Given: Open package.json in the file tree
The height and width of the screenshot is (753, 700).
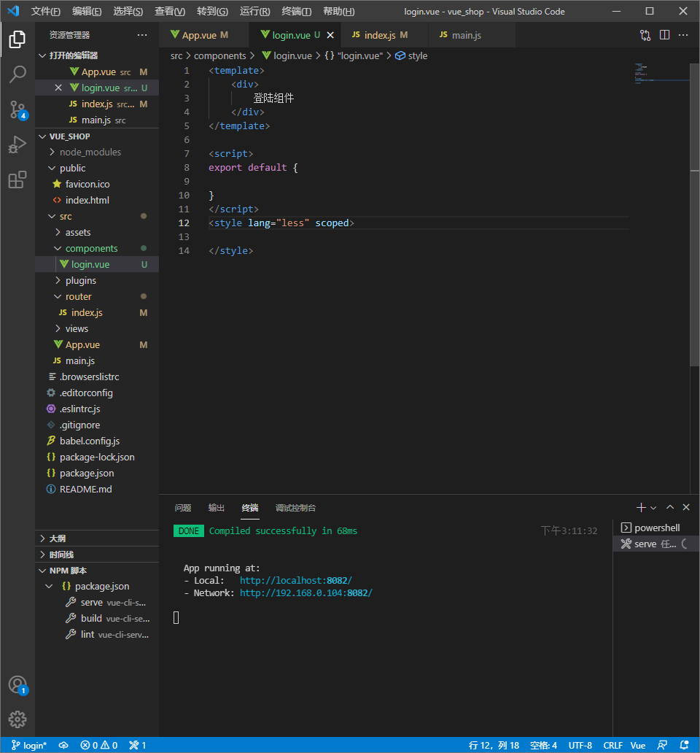Looking at the screenshot, I should pyautogui.click(x=97, y=473).
